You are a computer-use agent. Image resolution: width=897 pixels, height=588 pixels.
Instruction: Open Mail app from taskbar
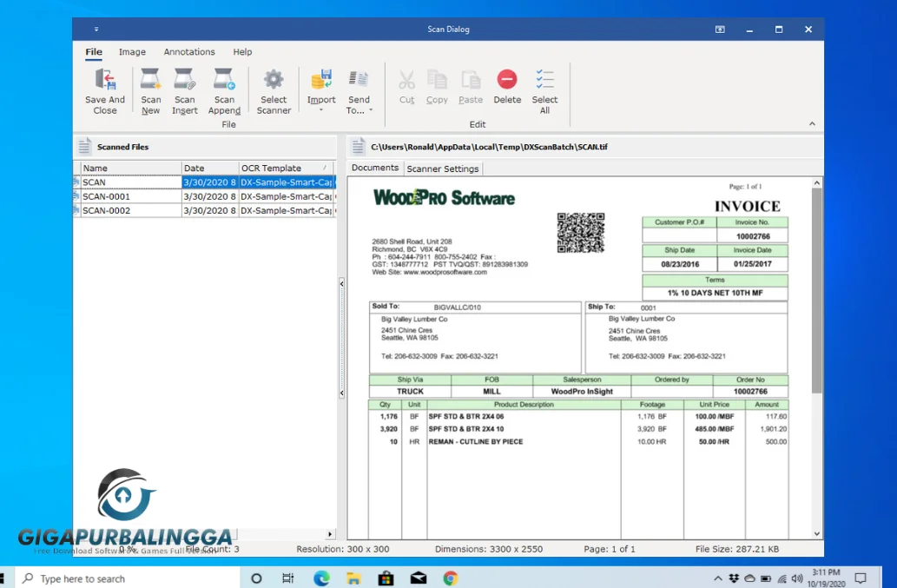coord(419,578)
